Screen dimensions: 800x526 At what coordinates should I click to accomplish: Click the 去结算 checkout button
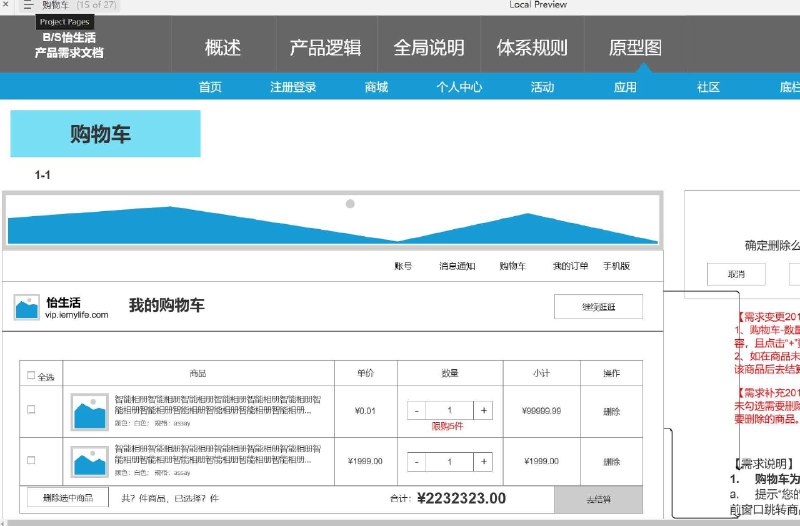598,499
